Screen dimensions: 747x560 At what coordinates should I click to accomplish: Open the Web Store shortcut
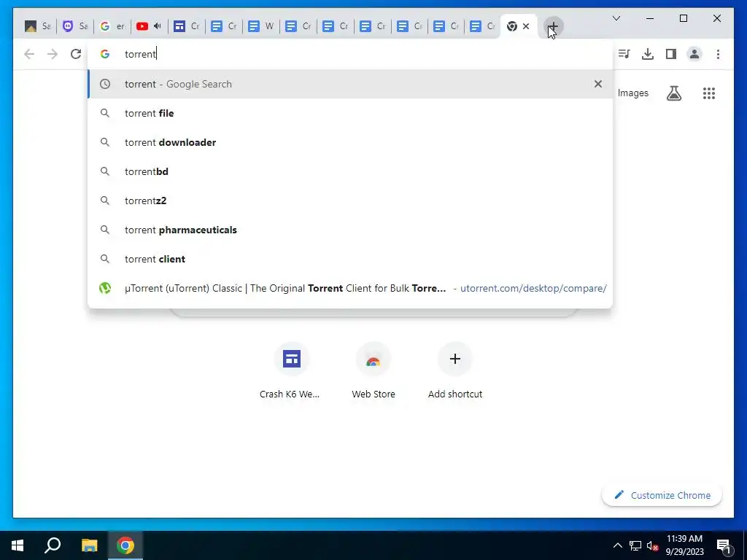[373, 370]
